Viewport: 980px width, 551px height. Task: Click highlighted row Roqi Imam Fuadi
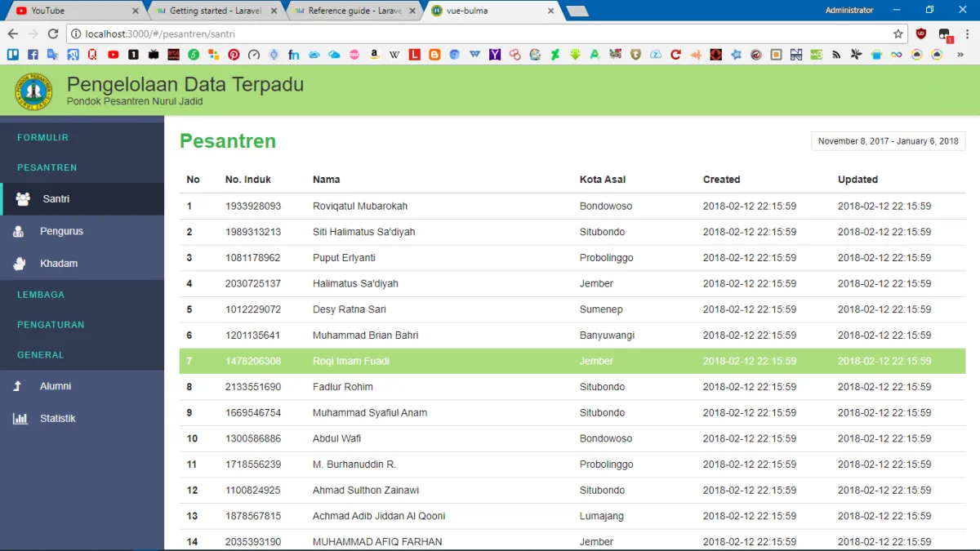click(x=572, y=362)
